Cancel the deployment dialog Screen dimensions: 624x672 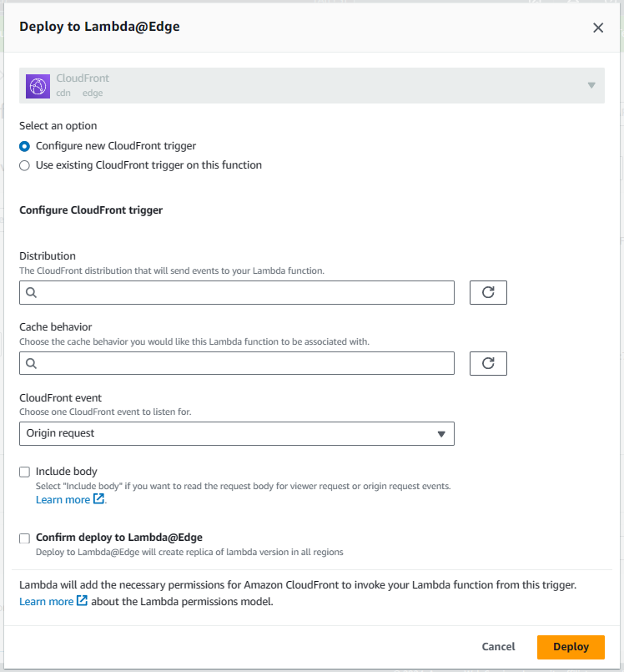click(x=498, y=647)
